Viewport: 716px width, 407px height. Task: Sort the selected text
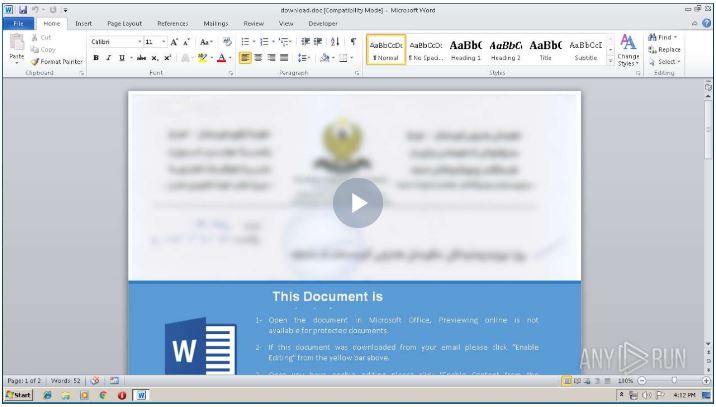pyautogui.click(x=335, y=42)
